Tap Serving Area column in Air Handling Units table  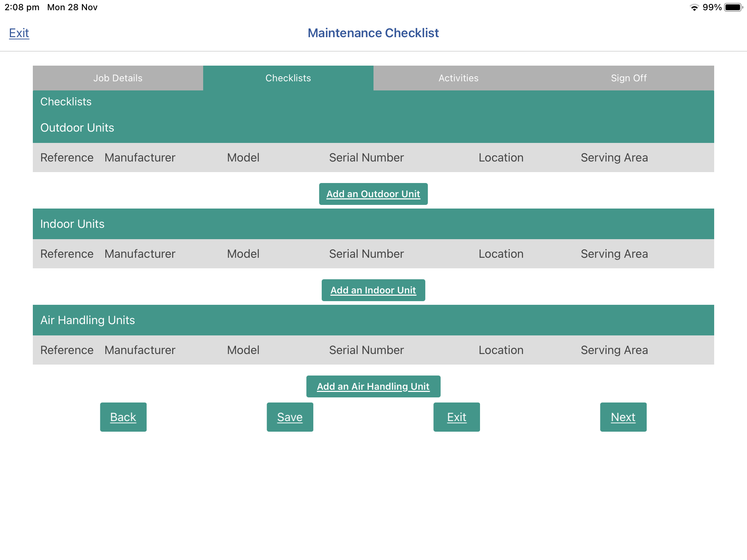615,350
